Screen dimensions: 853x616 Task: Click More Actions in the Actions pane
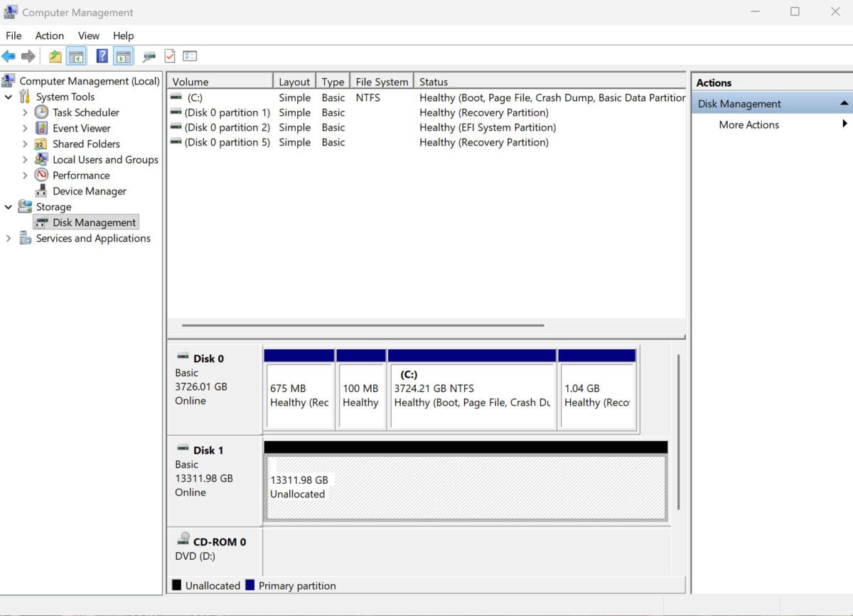[749, 124]
